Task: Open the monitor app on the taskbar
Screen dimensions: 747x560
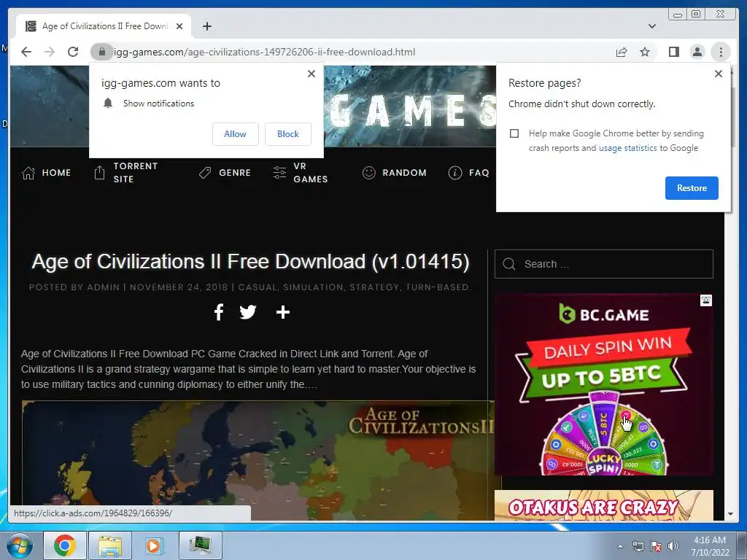Action: coord(201,545)
